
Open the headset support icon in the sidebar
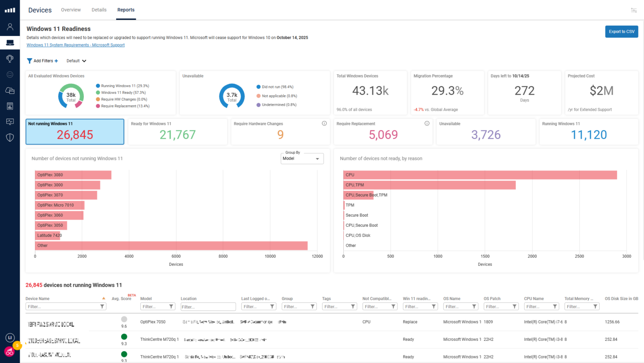10,58
